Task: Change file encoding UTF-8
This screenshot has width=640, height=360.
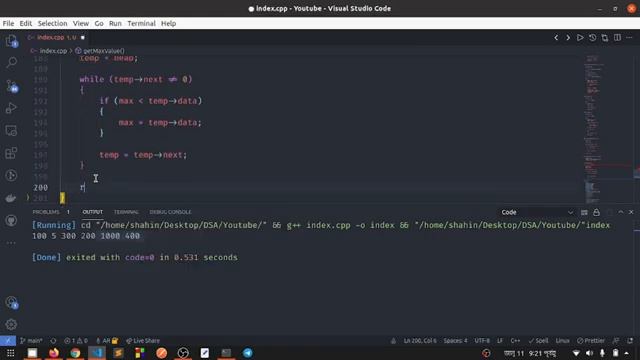Action: click(482, 340)
